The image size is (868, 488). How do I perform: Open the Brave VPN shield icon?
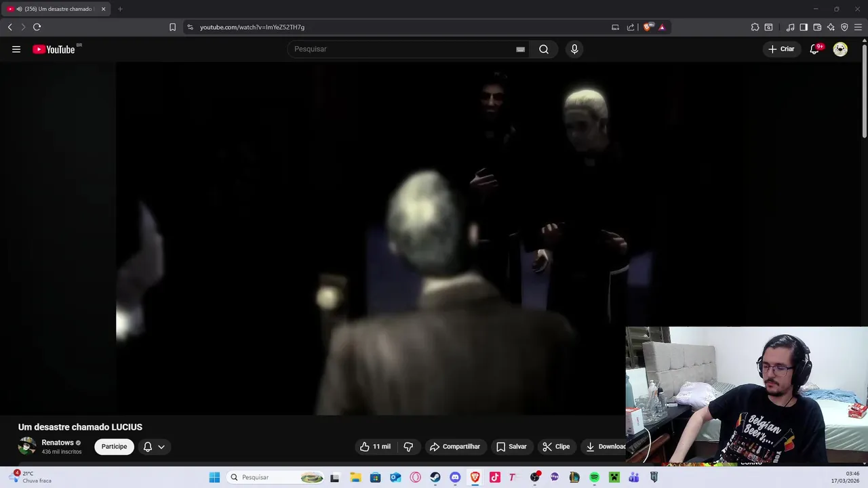click(x=844, y=27)
